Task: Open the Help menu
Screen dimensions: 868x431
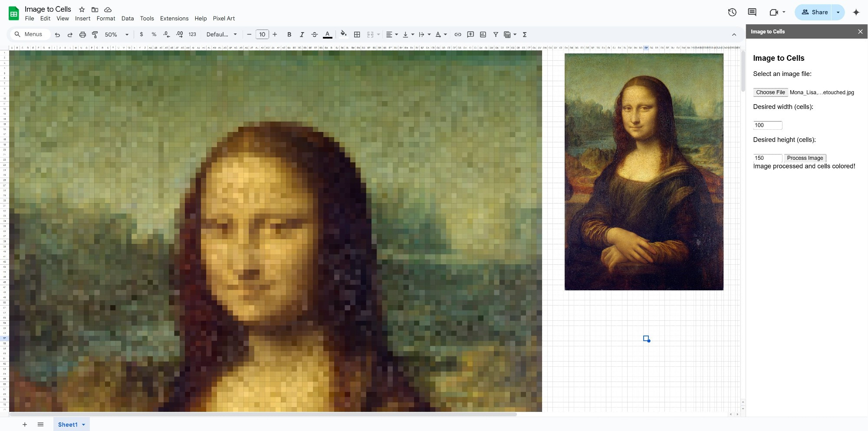Action: click(201, 18)
